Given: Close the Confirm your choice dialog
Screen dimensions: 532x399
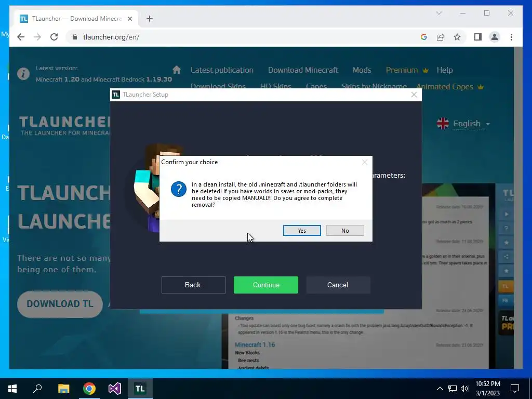Looking at the screenshot, I should (364, 162).
